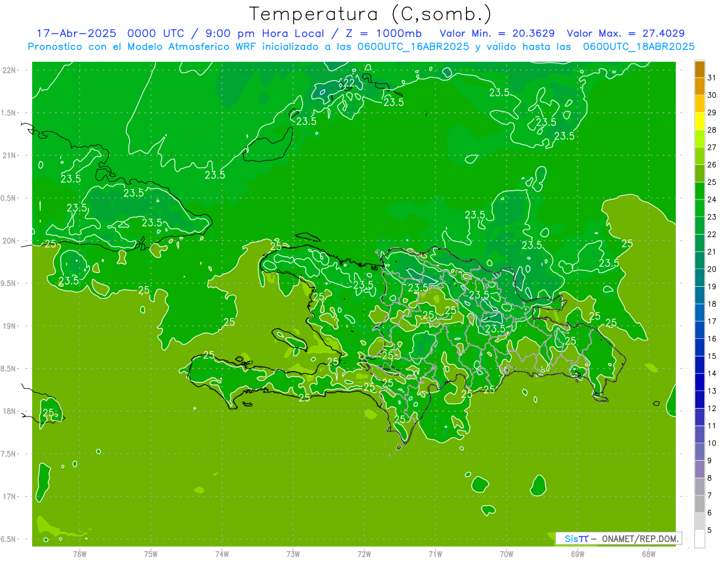Click the 22N latitude axis label
Viewport: 728px width, 562px height.
9,70
